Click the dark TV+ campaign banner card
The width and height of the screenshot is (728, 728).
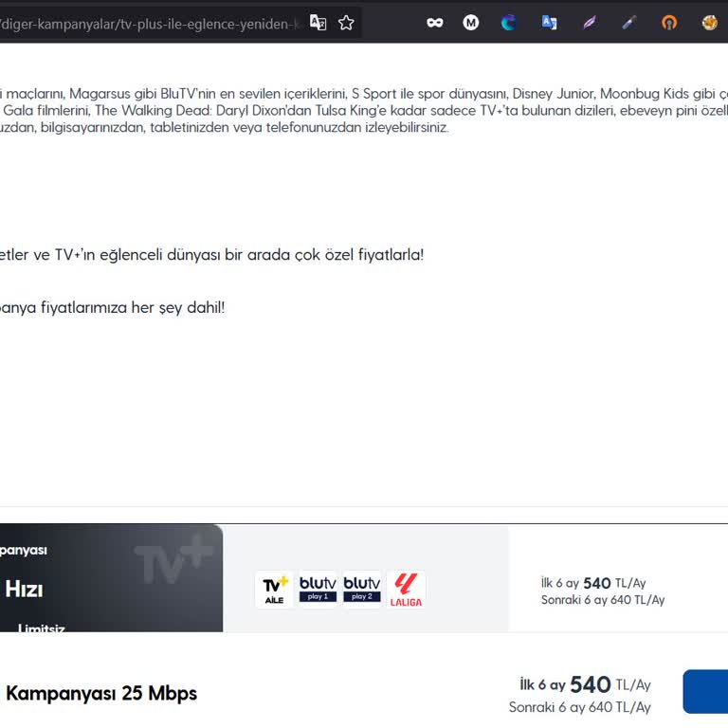pos(110,578)
